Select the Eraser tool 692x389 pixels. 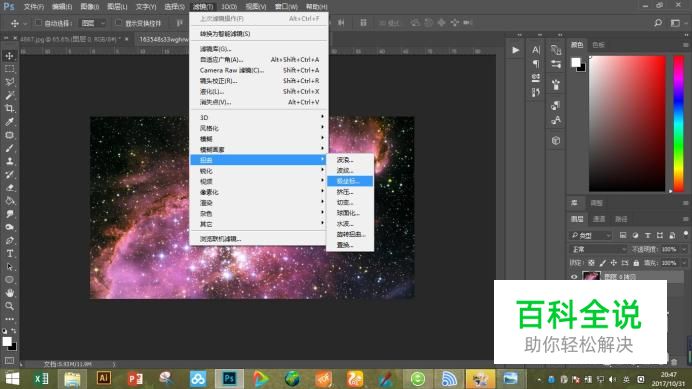point(9,188)
